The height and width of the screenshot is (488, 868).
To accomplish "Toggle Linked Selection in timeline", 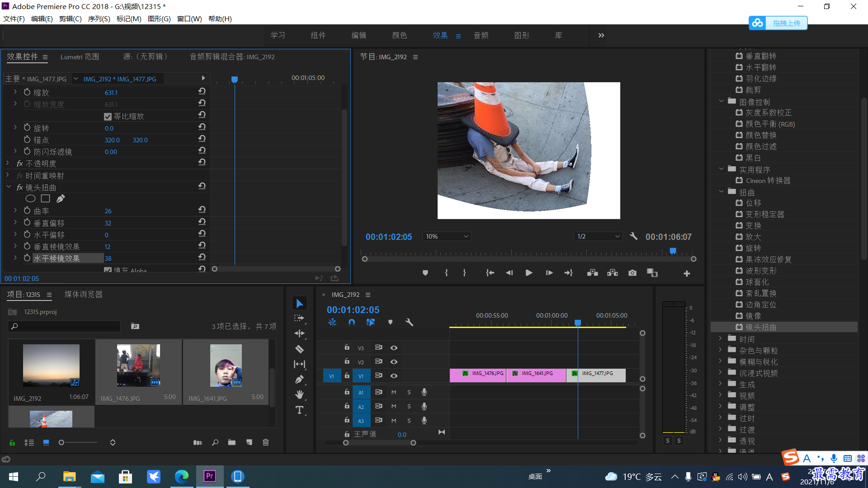I will [x=371, y=322].
